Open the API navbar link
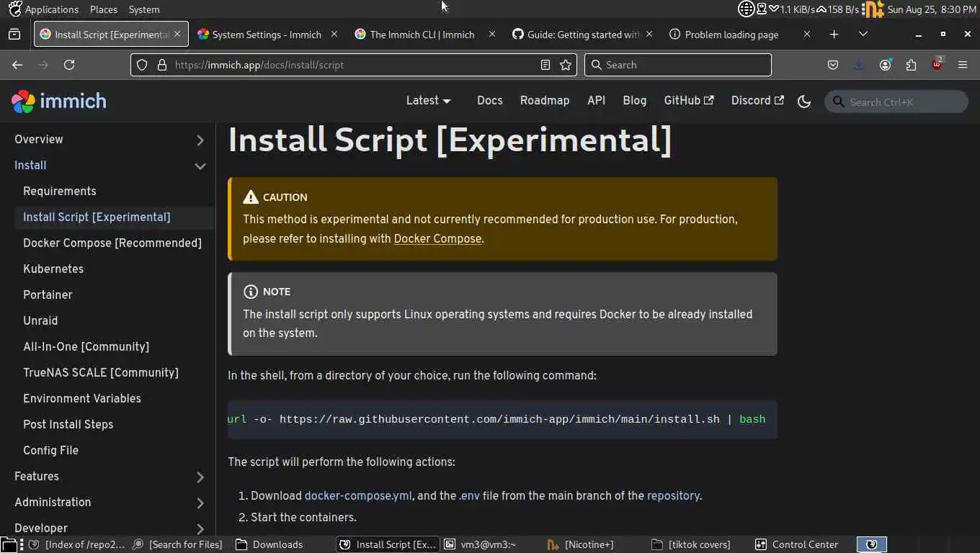Image resolution: width=980 pixels, height=553 pixels. [596, 101]
